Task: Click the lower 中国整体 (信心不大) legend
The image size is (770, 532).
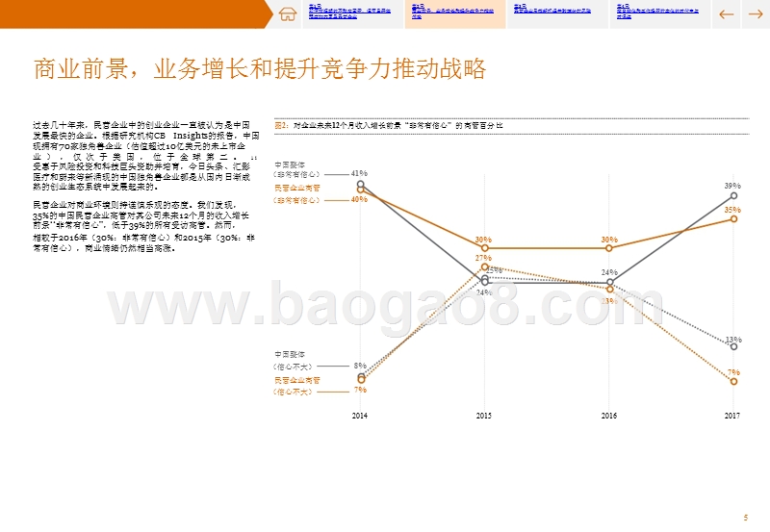Action: 294,360
